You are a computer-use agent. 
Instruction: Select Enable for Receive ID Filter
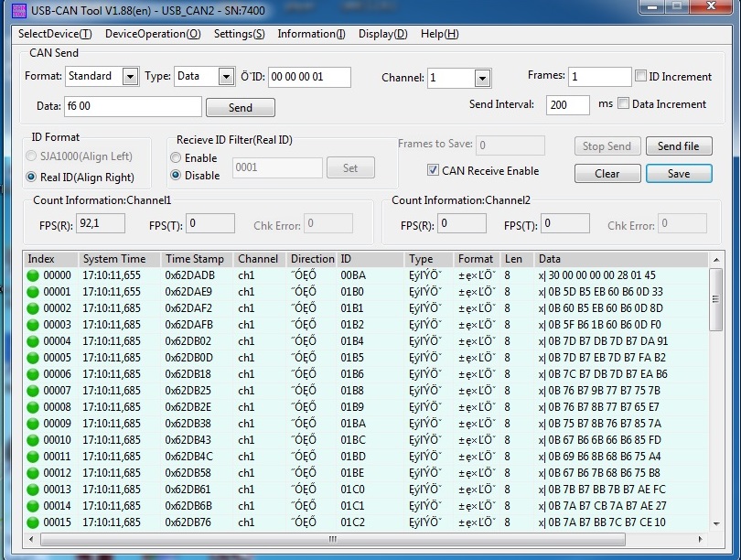(x=176, y=158)
